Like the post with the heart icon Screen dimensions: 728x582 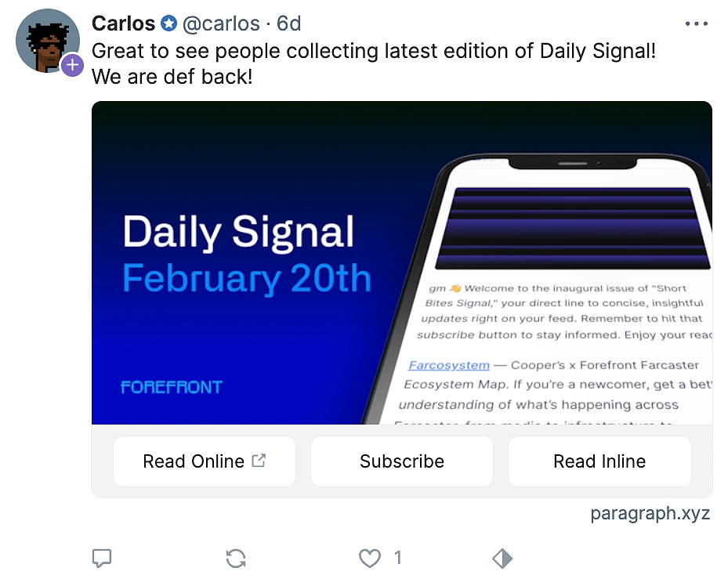369,558
